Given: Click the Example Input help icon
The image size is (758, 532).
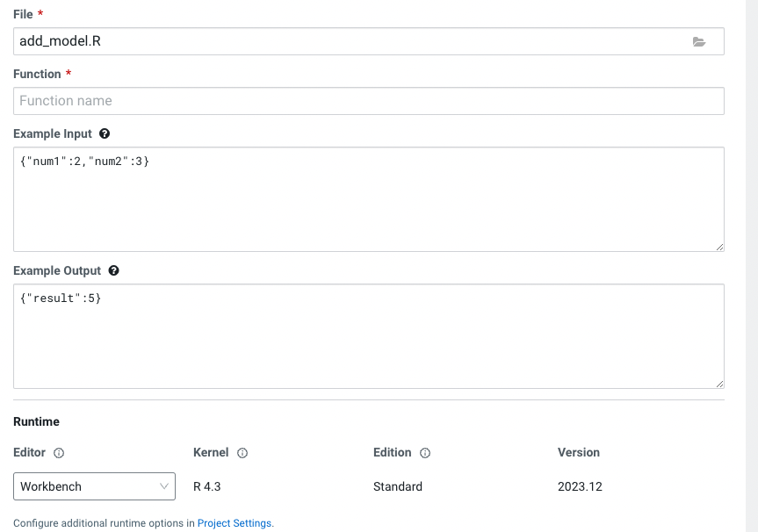Looking at the screenshot, I should 105,133.
